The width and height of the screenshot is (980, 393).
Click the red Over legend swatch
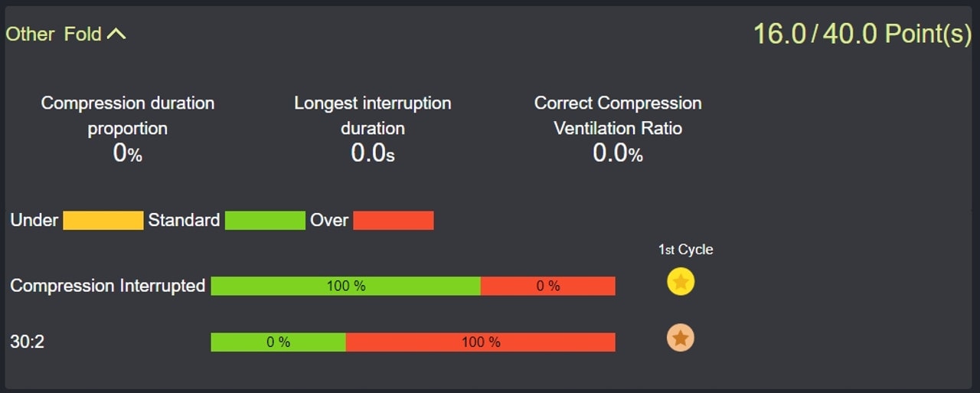394,221
